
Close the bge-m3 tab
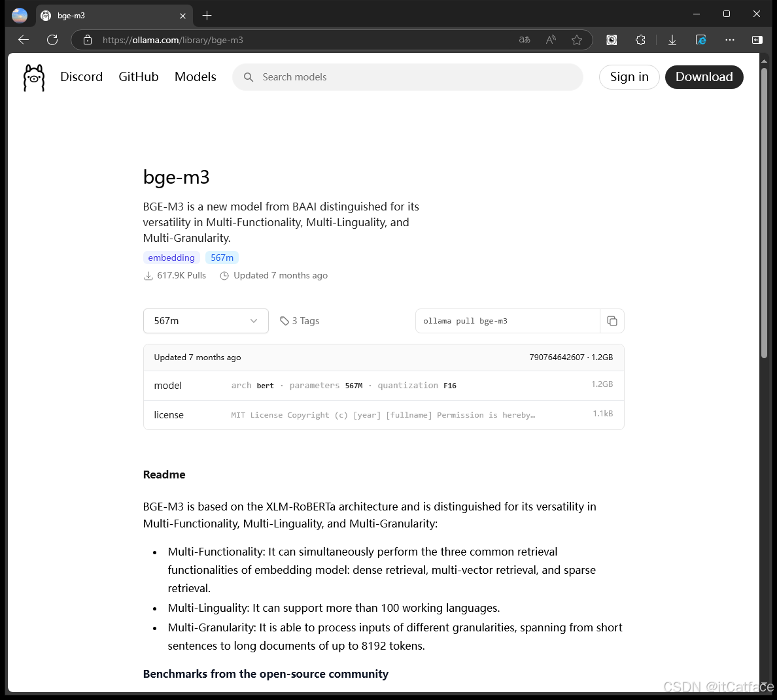(x=183, y=16)
